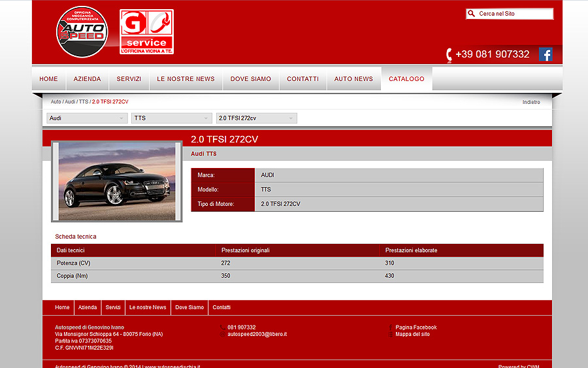The height and width of the screenshot is (368, 588).
Task: Click the Audi TTS car photo
Action: 117,182
